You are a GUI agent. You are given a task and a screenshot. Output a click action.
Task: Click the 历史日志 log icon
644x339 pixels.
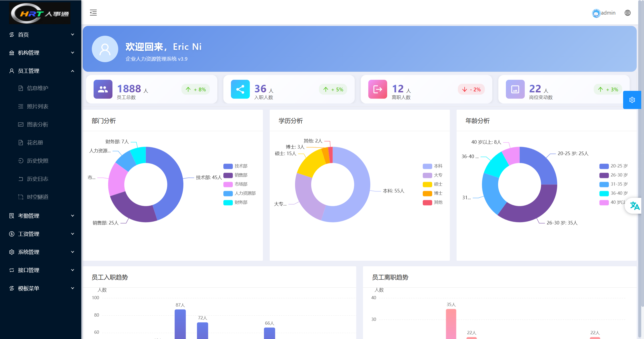pos(21,179)
